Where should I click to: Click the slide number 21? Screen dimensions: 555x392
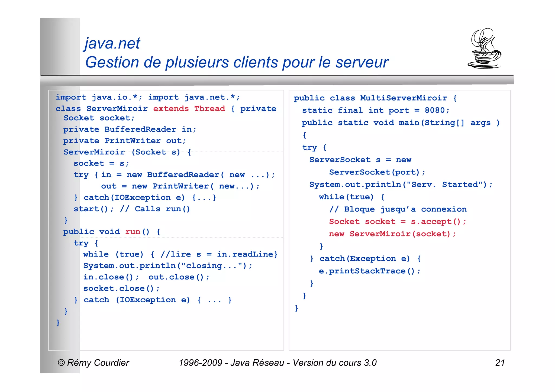[x=500, y=363]
